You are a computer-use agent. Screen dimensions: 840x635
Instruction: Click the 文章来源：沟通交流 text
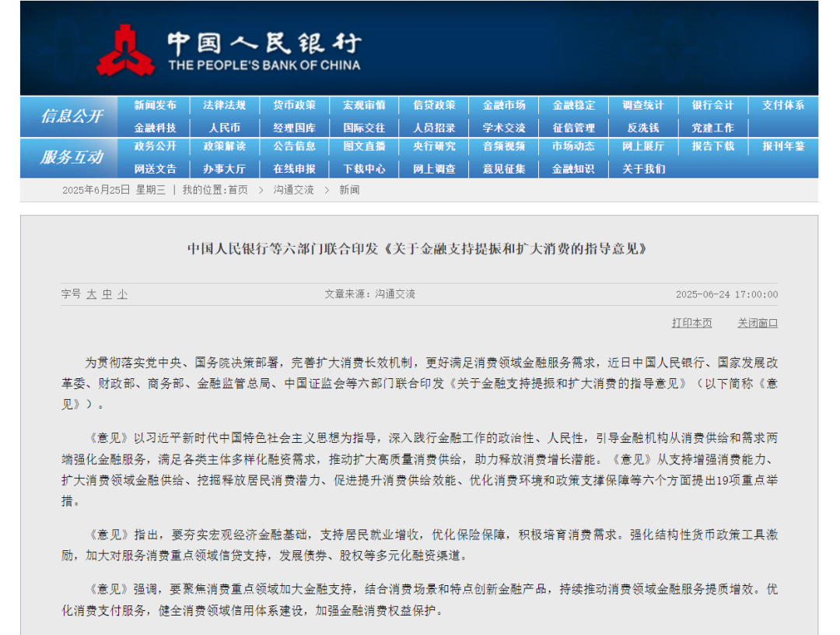coord(369,294)
